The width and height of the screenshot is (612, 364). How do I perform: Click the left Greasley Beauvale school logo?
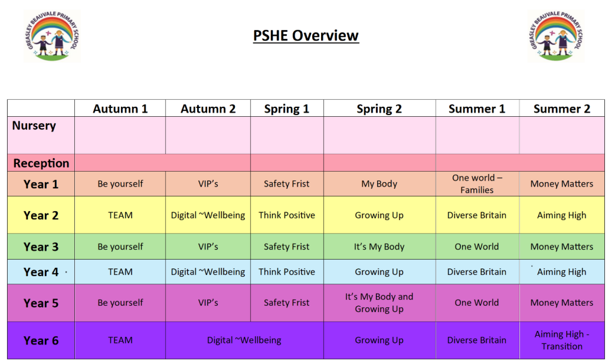pyautogui.click(x=52, y=37)
